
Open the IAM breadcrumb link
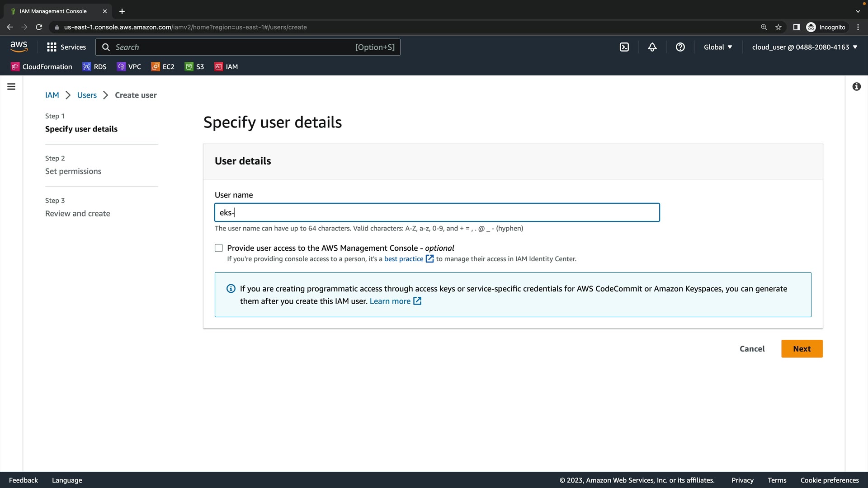(x=52, y=95)
